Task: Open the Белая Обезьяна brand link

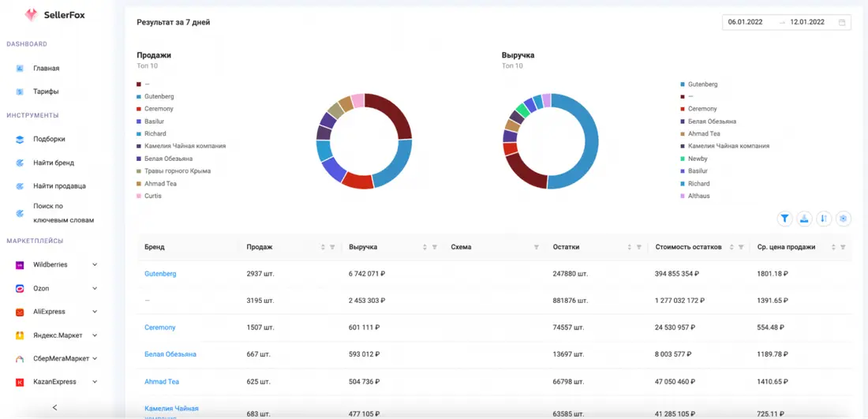Action: pyautogui.click(x=170, y=354)
